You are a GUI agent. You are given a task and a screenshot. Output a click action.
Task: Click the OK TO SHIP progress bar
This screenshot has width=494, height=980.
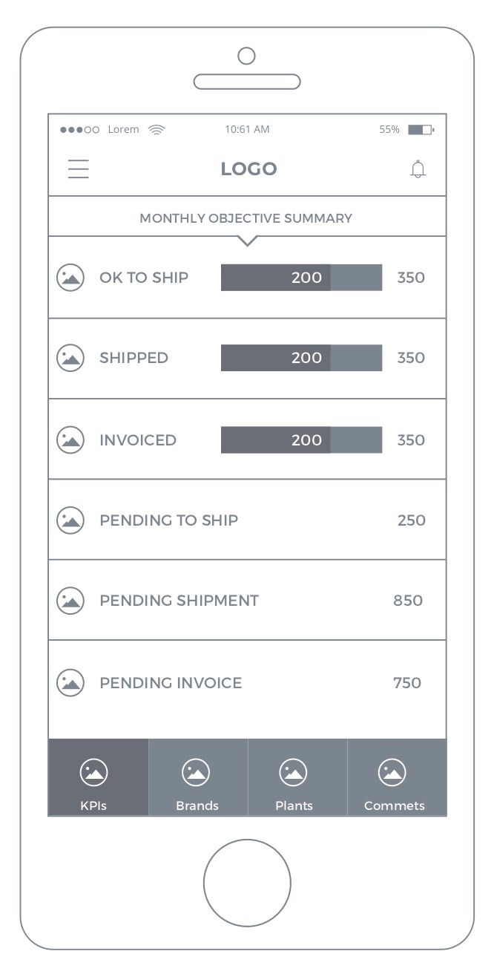click(301, 278)
